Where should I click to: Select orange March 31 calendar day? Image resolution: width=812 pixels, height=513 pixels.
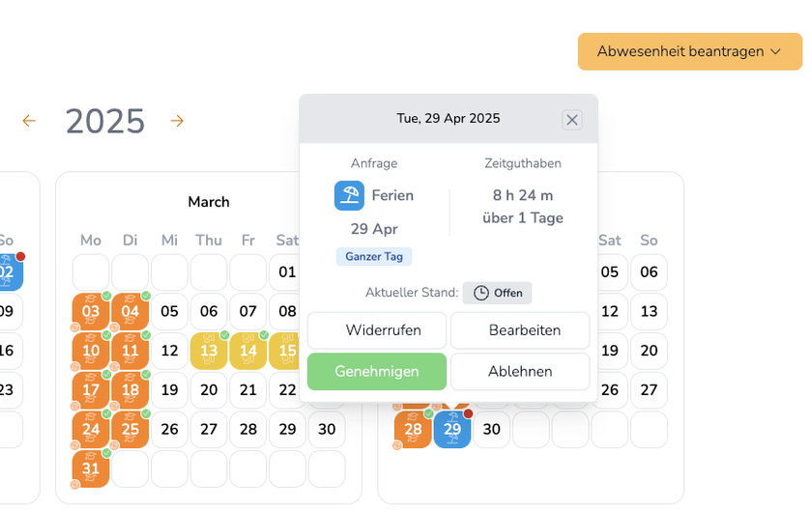[x=91, y=469]
